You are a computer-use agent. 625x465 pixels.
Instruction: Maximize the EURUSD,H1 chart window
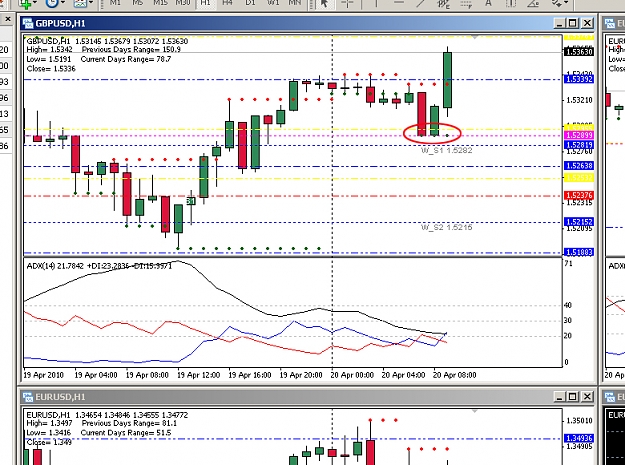573,397
